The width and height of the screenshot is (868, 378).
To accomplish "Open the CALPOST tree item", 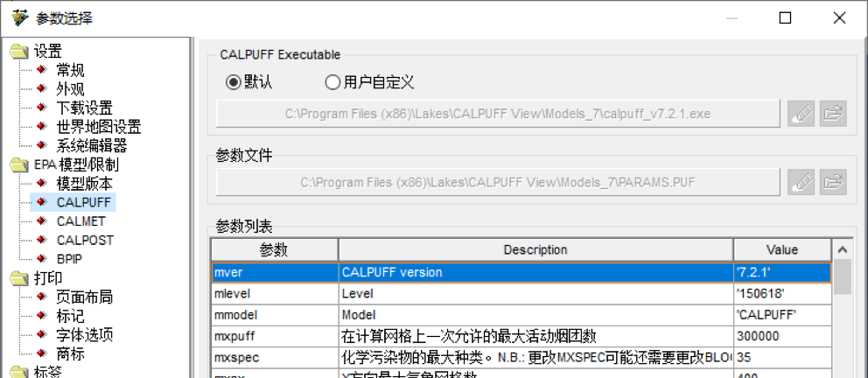I will click(85, 241).
